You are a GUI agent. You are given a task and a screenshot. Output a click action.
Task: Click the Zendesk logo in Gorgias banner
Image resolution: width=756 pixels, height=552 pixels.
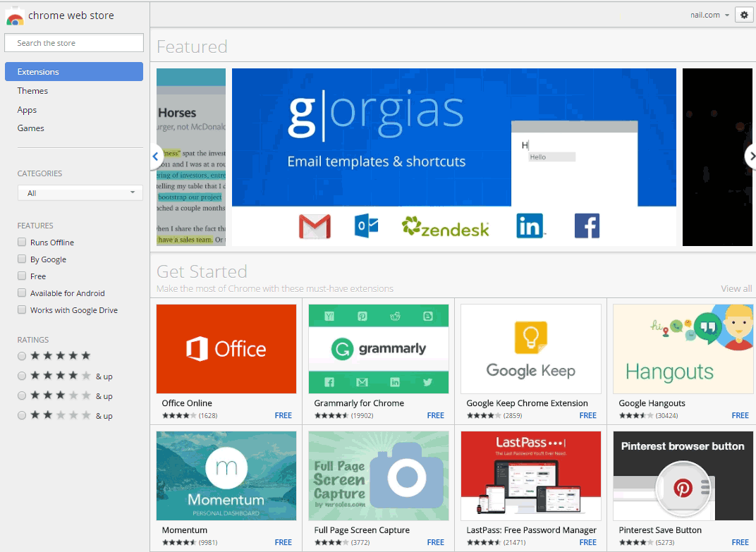(446, 226)
